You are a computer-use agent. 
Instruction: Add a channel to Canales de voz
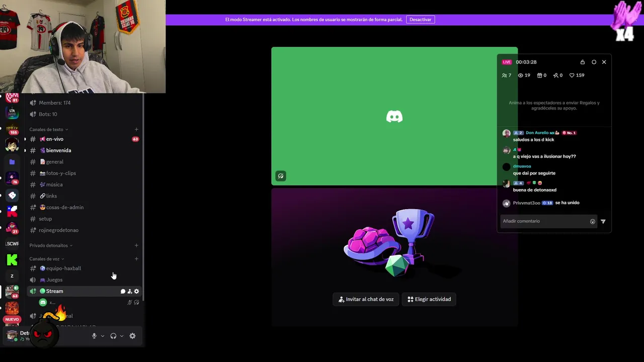tap(136, 259)
